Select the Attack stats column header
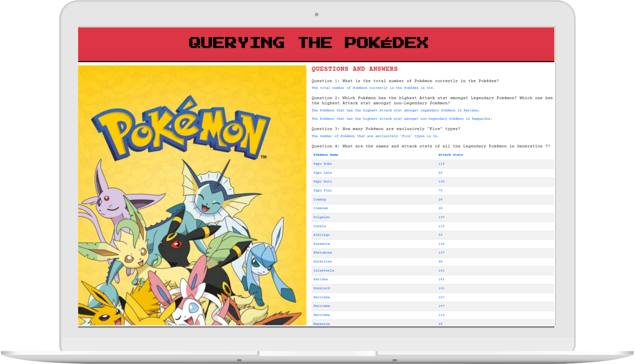Image resolution: width=635 pixels, height=364 pixels. coord(450,155)
